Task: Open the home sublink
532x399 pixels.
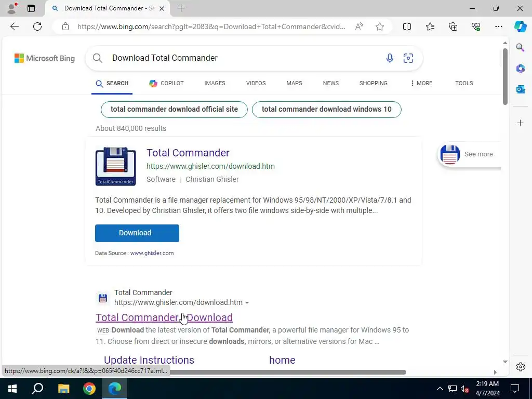Action: click(282, 360)
